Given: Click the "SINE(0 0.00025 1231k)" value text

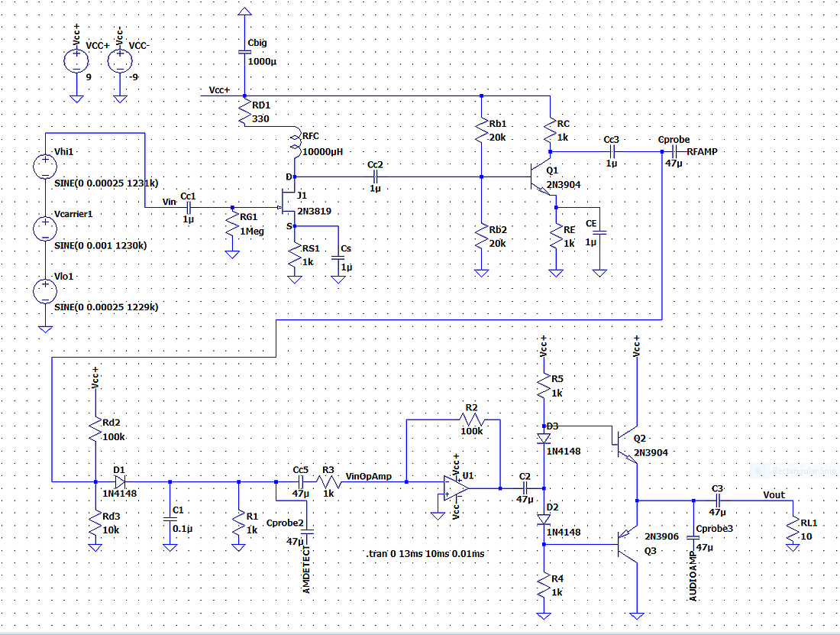Looking at the screenshot, I should click(106, 183).
